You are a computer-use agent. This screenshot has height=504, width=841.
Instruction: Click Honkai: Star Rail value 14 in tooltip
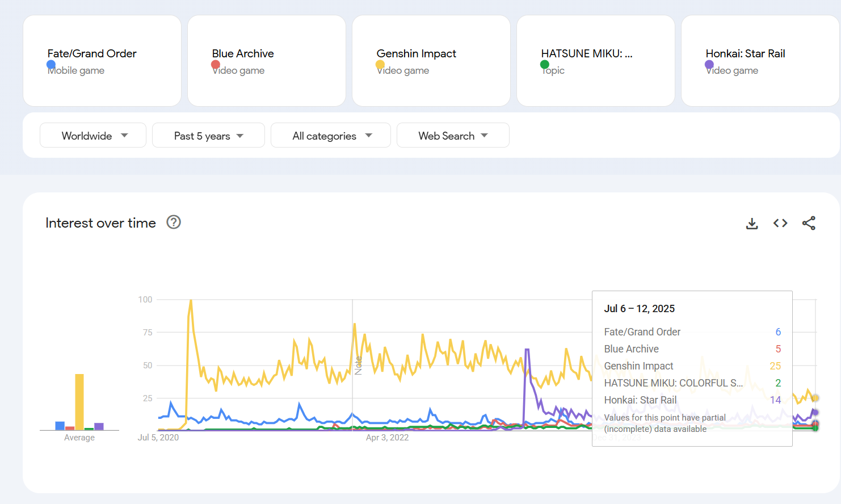775,400
